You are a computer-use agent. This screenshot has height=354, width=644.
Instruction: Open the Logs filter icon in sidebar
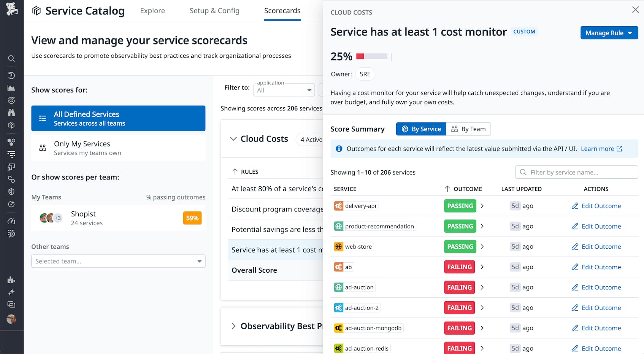(11, 154)
